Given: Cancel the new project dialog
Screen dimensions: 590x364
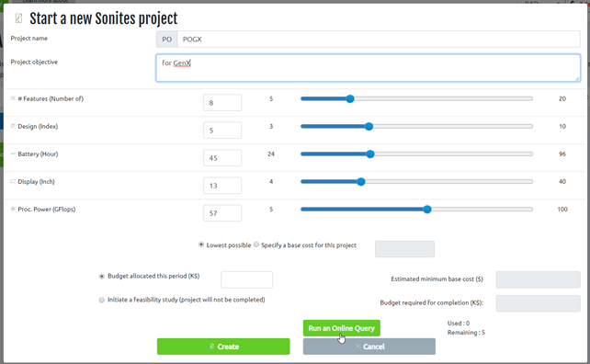Looking at the screenshot, I should tap(369, 347).
